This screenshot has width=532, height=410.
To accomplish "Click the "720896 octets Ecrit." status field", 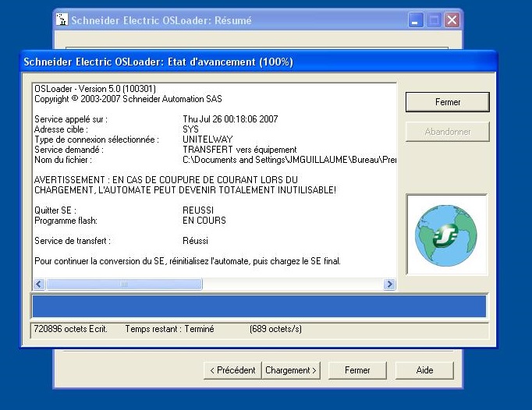I will tap(70, 329).
